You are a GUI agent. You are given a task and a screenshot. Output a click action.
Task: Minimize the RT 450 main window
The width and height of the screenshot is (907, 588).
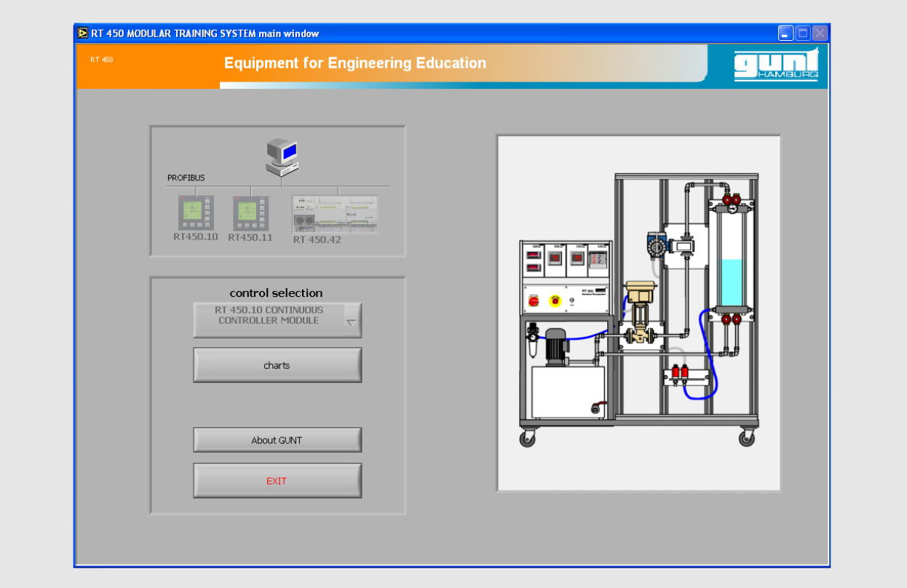[x=785, y=33]
